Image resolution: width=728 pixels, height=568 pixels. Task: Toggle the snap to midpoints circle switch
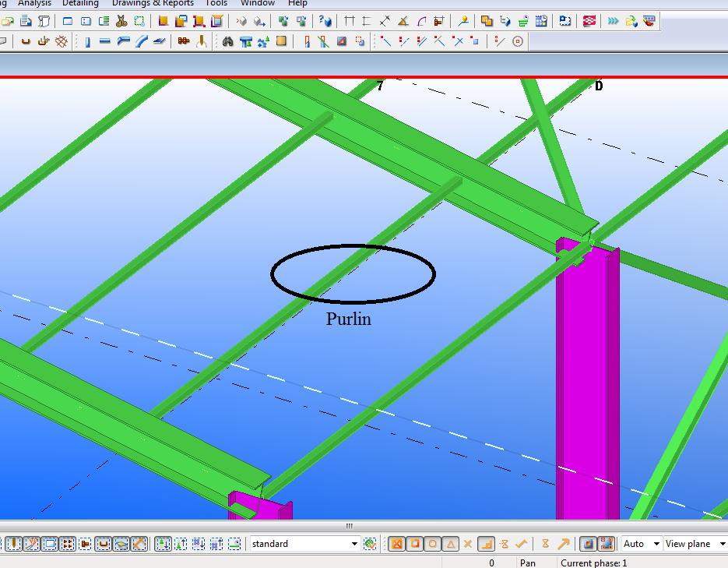432,544
